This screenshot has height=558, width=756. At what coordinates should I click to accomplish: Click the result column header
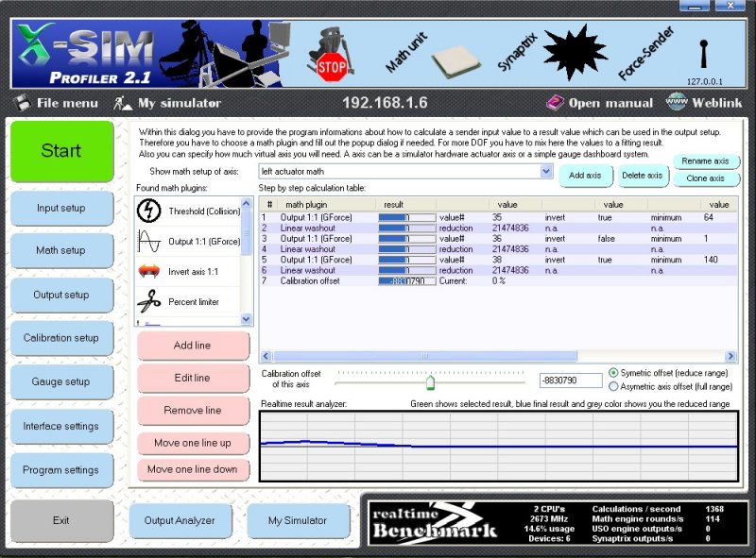[x=406, y=204]
